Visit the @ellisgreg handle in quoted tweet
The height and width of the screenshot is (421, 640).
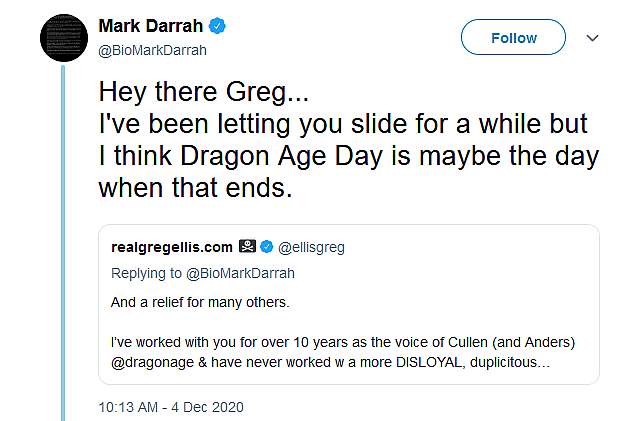coord(314,247)
